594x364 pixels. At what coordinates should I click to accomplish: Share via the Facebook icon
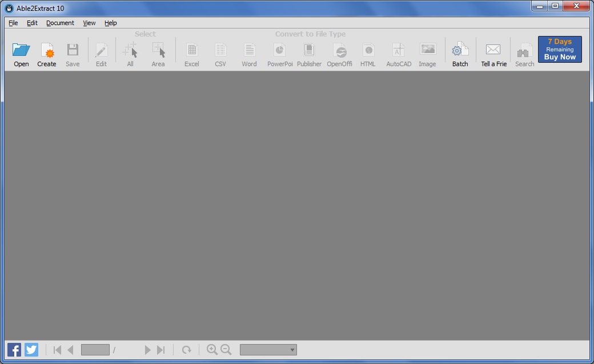click(13, 349)
